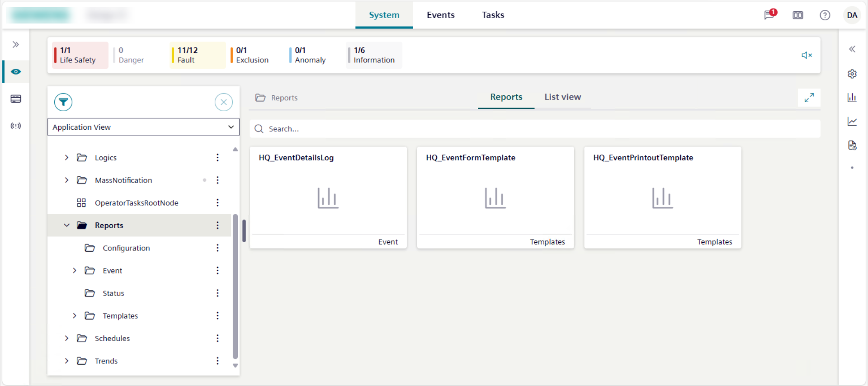The height and width of the screenshot is (386, 868).
Task: Collapse the Reports tree folder
Action: pyautogui.click(x=67, y=225)
